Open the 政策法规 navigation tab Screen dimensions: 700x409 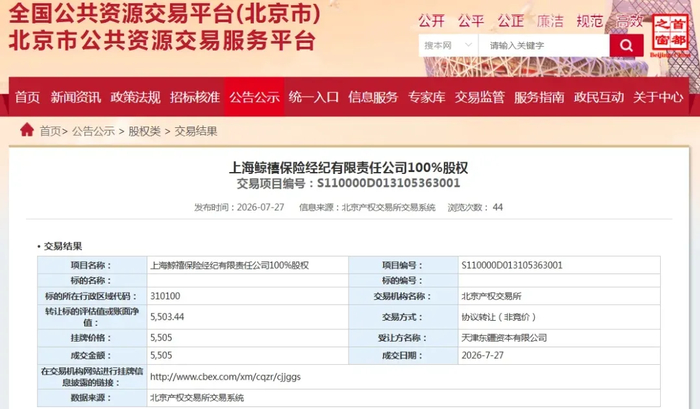(x=135, y=97)
